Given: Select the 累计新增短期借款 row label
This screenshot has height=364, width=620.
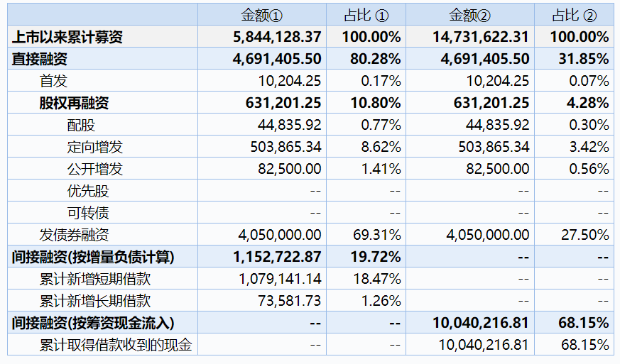Looking at the screenshot, I should coord(95,279).
